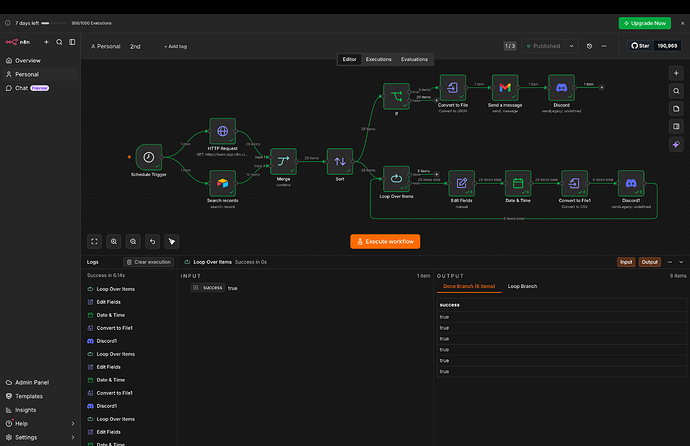Select the If node

click(x=396, y=96)
